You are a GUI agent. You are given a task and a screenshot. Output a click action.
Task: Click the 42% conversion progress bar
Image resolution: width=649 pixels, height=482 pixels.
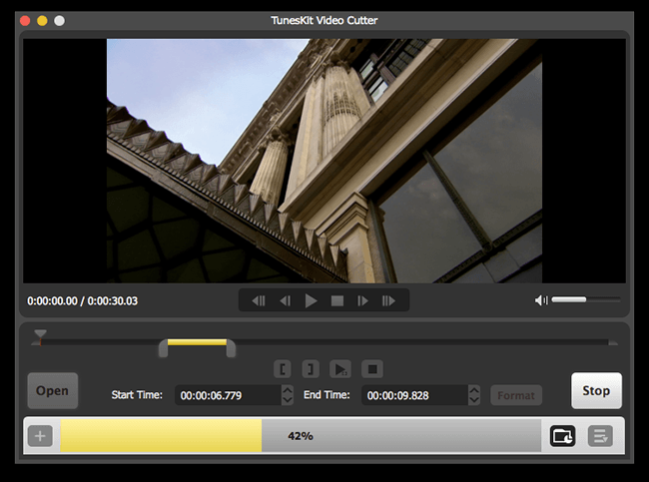click(300, 436)
